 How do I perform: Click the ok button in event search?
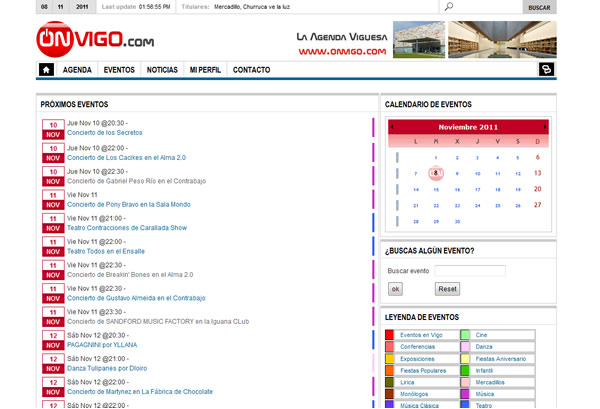[x=395, y=289]
